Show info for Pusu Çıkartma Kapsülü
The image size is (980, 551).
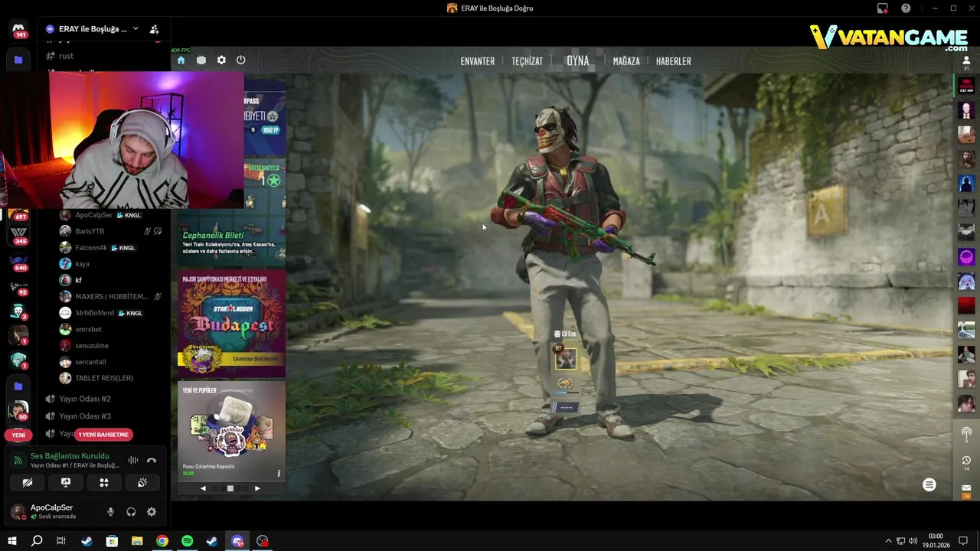tap(279, 473)
